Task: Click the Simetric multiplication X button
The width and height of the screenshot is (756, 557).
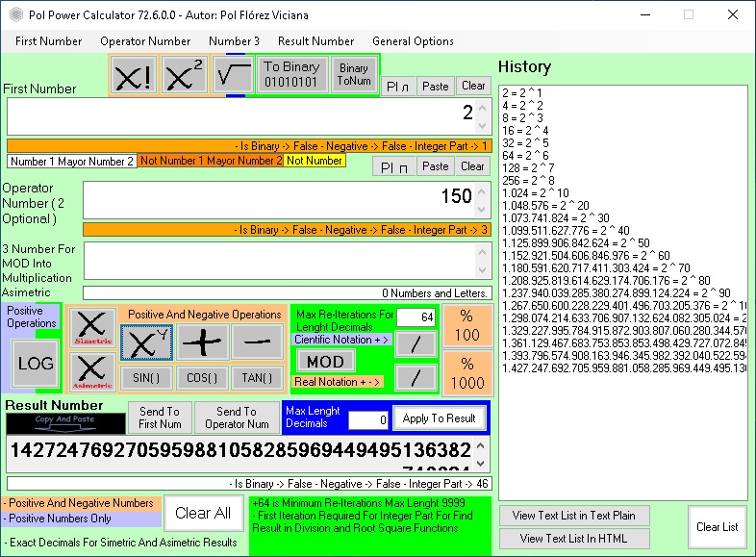Action: pos(92,328)
